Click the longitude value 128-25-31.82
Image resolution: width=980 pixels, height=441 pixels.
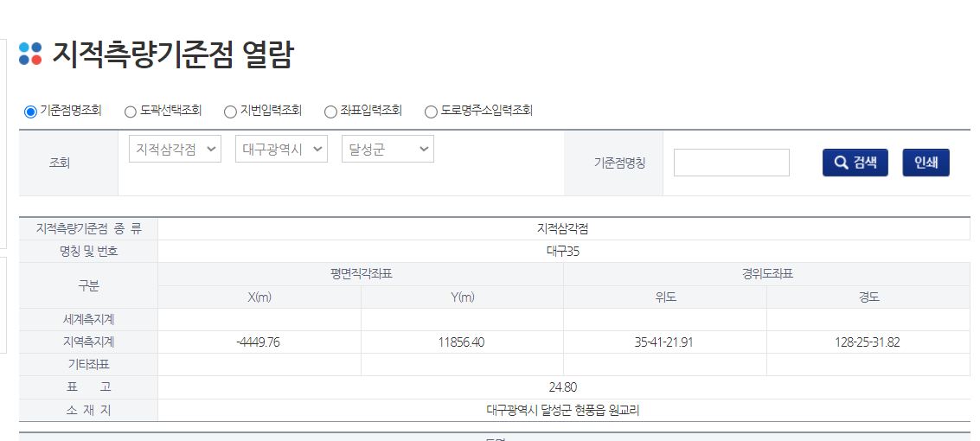coord(868,342)
